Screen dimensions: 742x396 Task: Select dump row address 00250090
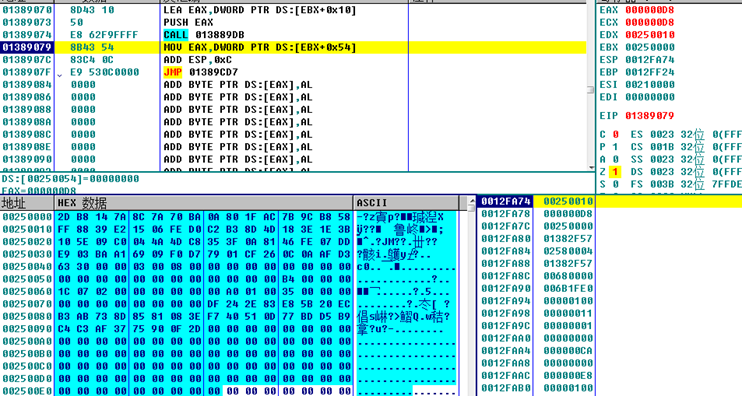[27, 329]
